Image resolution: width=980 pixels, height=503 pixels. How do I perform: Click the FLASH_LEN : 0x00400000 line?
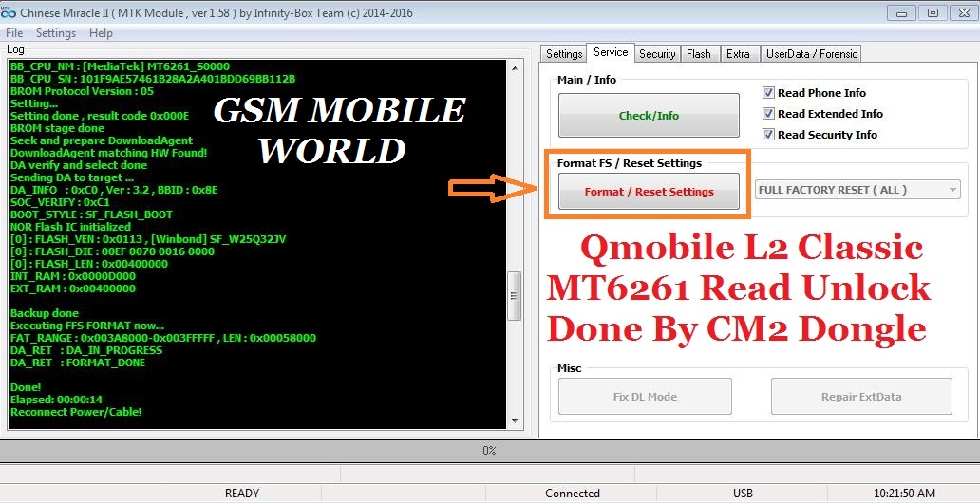[x=88, y=264]
